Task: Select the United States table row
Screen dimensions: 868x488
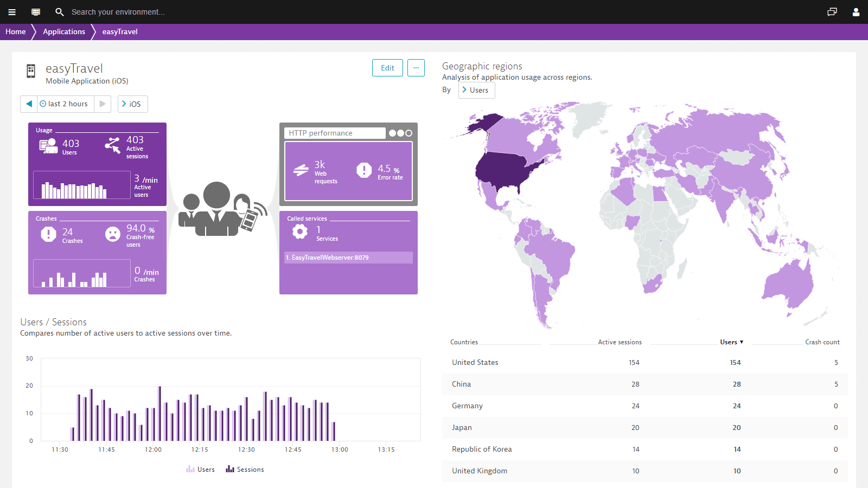Action: pyautogui.click(x=645, y=363)
